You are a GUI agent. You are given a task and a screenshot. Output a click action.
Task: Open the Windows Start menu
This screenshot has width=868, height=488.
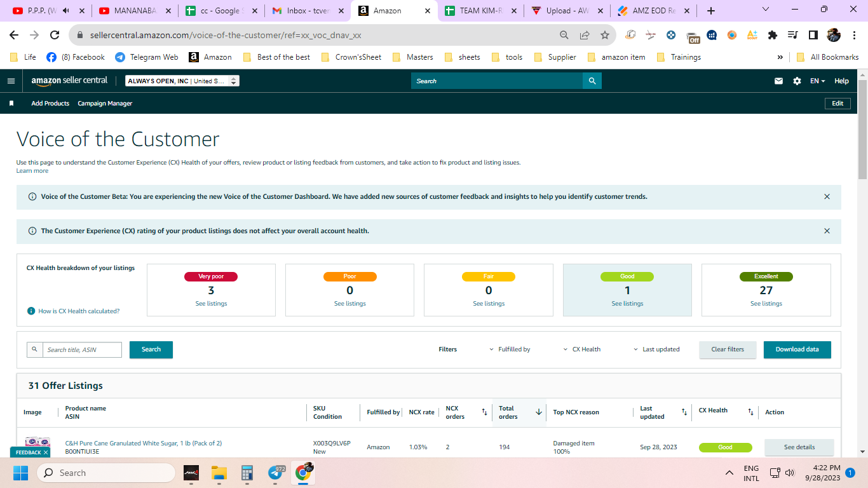[x=21, y=473]
